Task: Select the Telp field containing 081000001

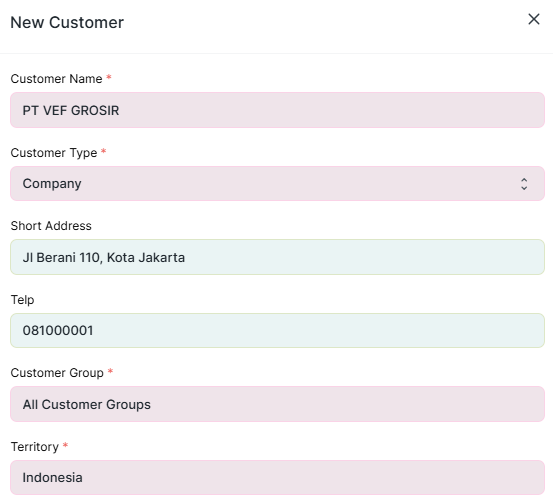Action: click(277, 331)
